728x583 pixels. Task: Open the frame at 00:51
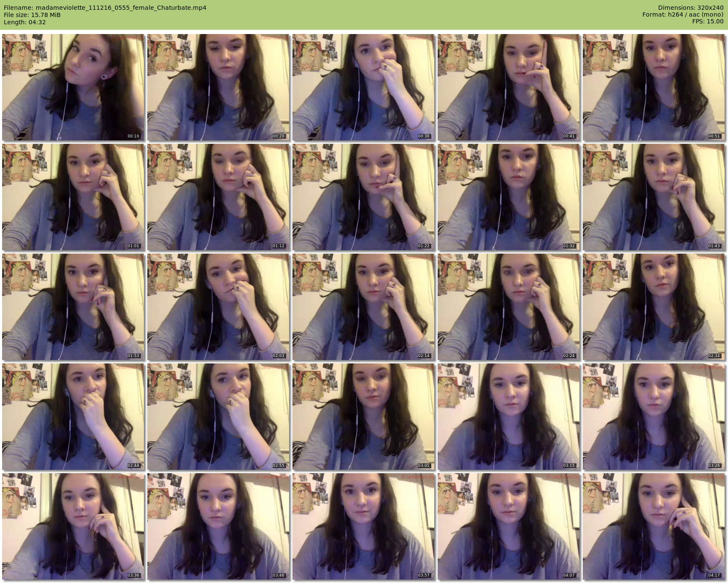tap(654, 87)
